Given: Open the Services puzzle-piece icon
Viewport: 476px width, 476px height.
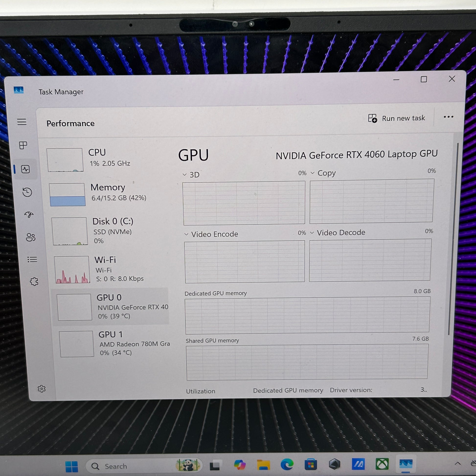Looking at the screenshot, I should (34, 281).
